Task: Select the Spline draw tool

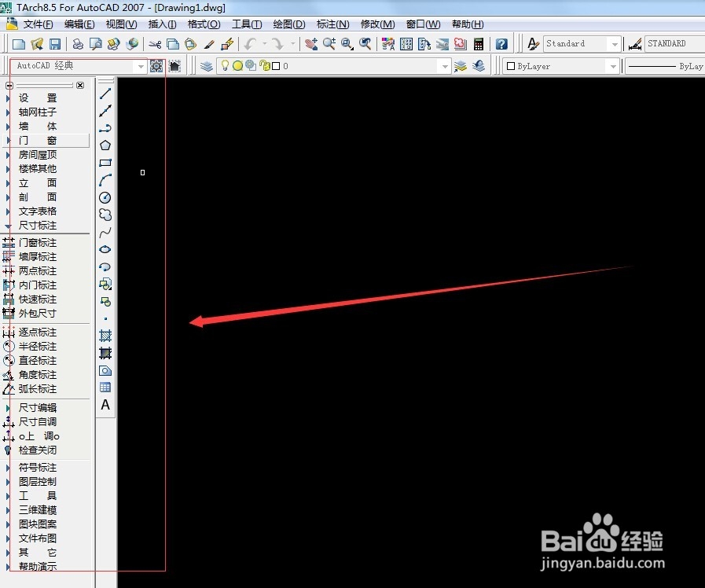Action: tap(105, 232)
